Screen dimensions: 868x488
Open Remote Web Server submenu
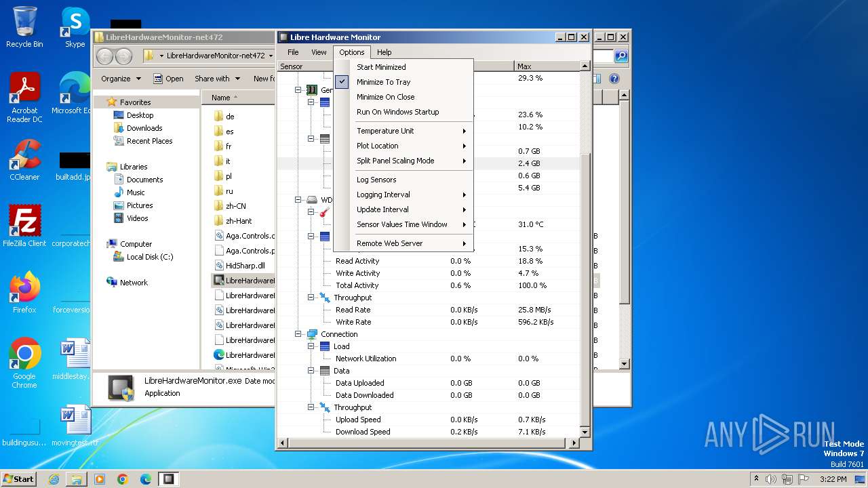(403, 243)
